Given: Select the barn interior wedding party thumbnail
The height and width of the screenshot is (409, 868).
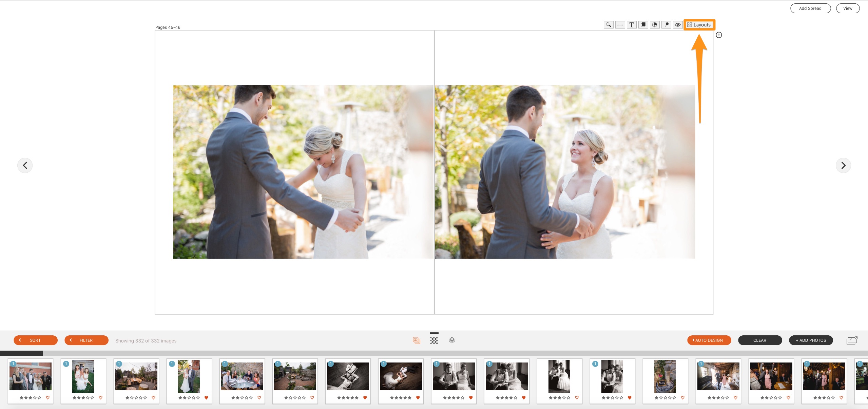Looking at the screenshot, I should coord(718,376).
